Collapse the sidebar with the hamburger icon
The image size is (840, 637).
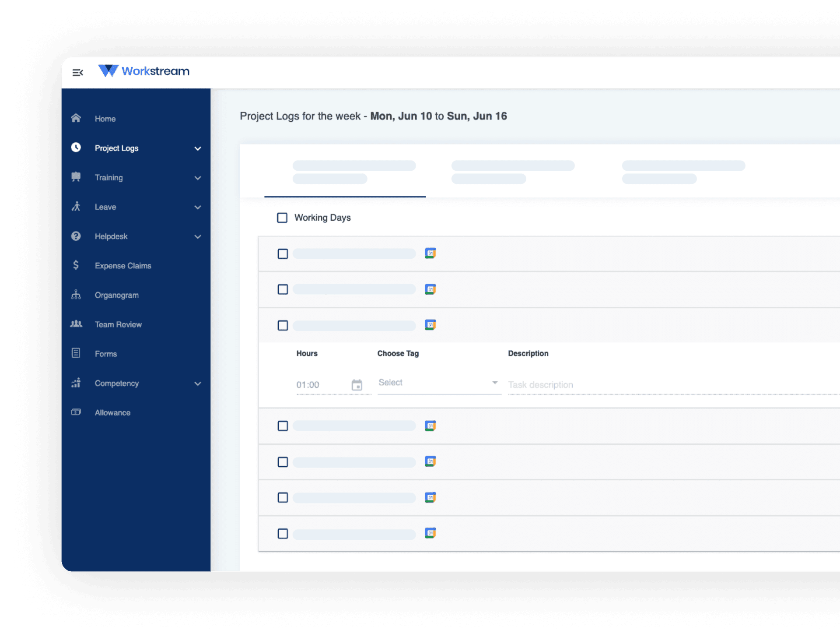pos(77,73)
